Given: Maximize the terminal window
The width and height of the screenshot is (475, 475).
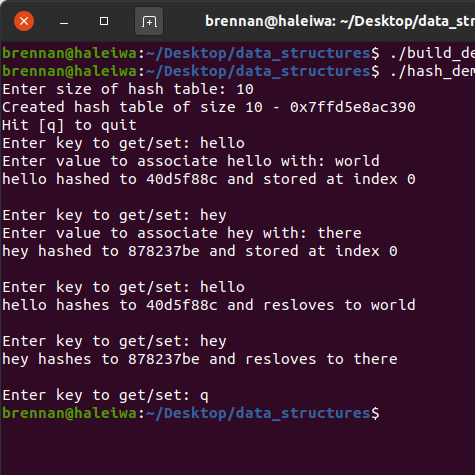Looking at the screenshot, I should tap(104, 21).
